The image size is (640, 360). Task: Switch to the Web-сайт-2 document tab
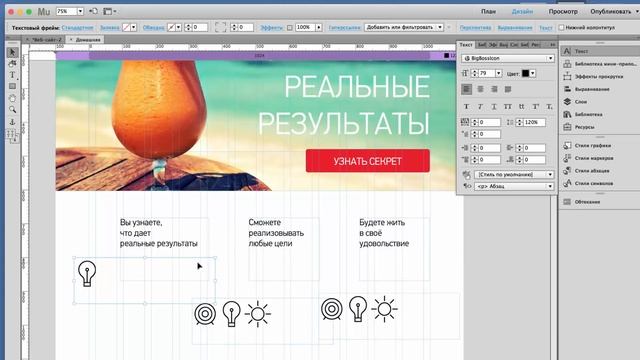click(x=44, y=40)
